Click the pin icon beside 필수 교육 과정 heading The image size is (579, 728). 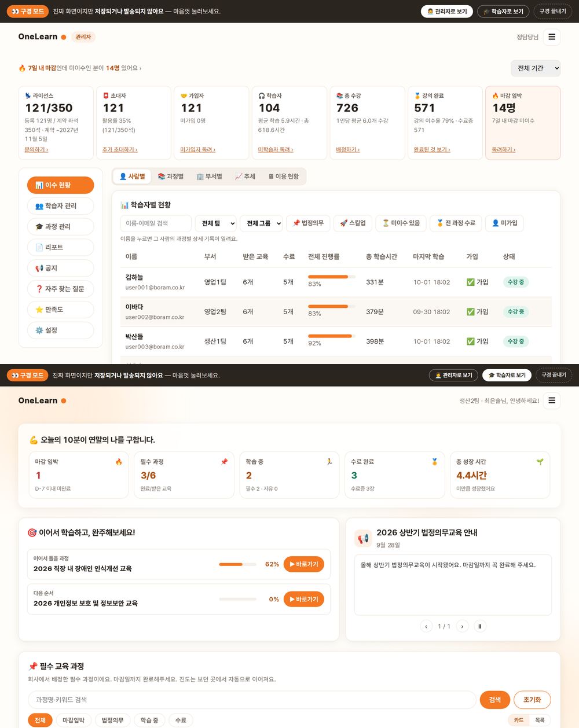pyautogui.click(x=33, y=666)
